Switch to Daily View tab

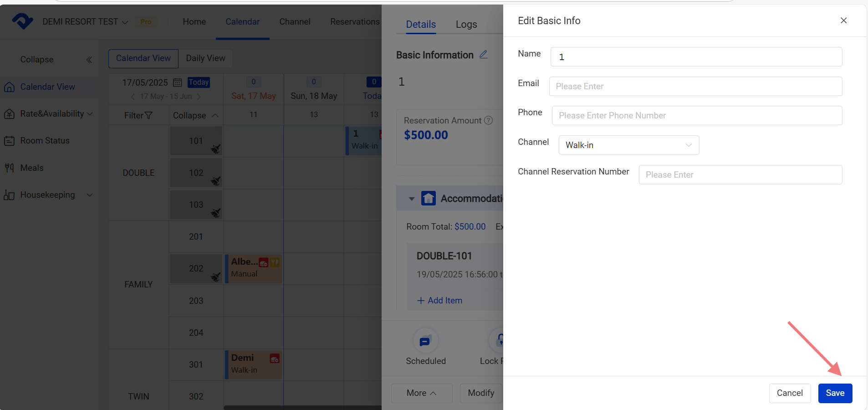205,58
